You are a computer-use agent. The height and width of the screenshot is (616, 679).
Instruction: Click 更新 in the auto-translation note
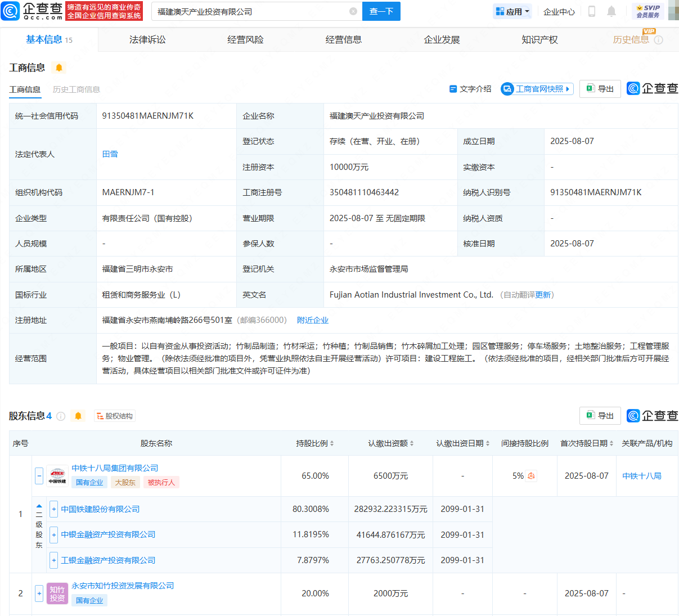pos(543,295)
